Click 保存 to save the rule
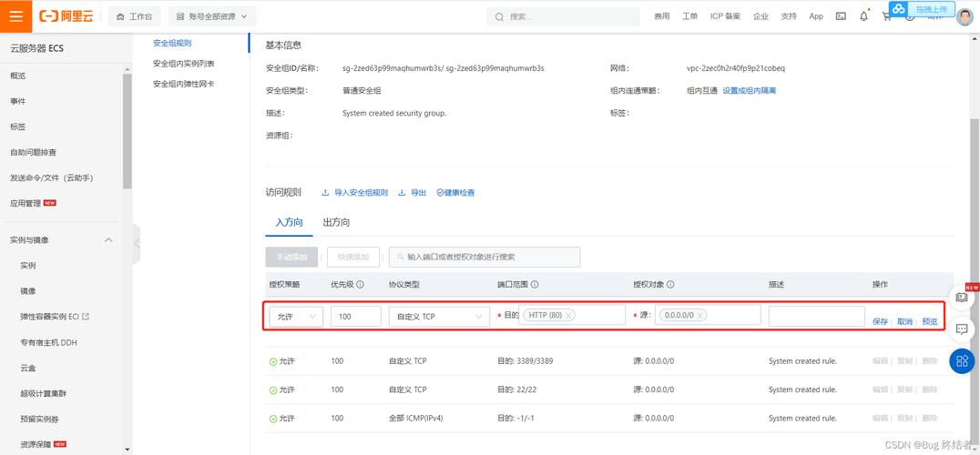This screenshot has height=455, width=980. tap(880, 321)
